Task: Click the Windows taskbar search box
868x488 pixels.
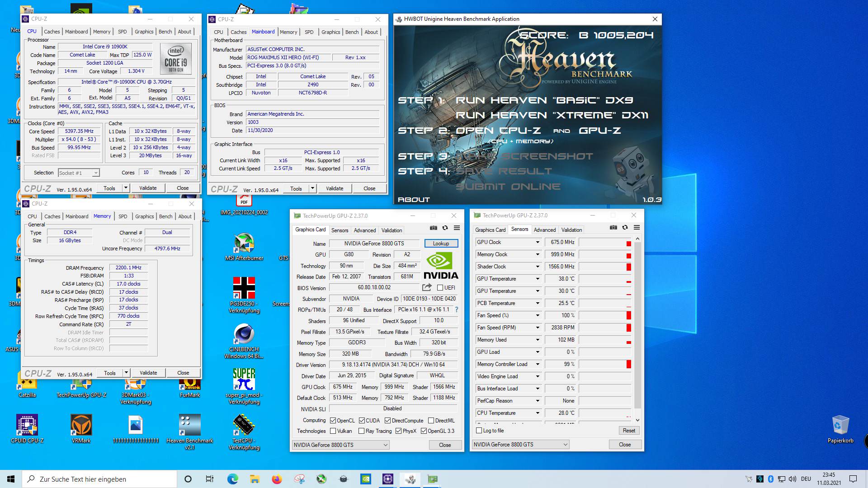Action: (x=99, y=479)
